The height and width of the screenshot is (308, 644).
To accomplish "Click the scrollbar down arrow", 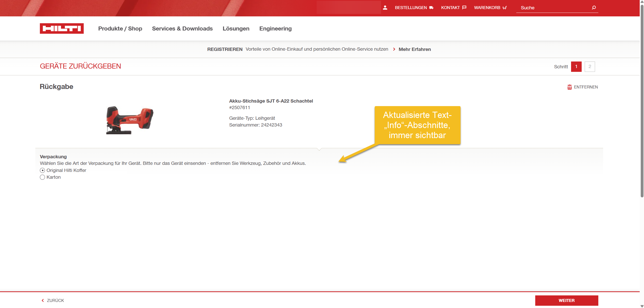I will coord(642,306).
